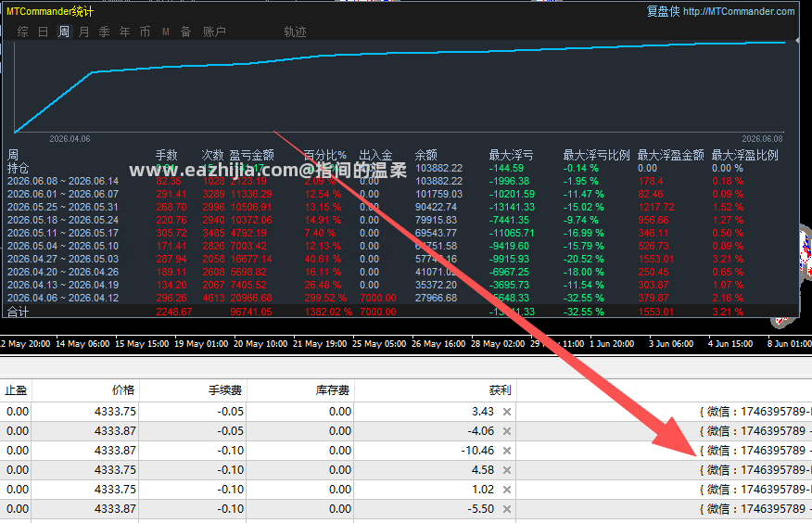Click the 最大浮盈金额 column header

click(670, 155)
